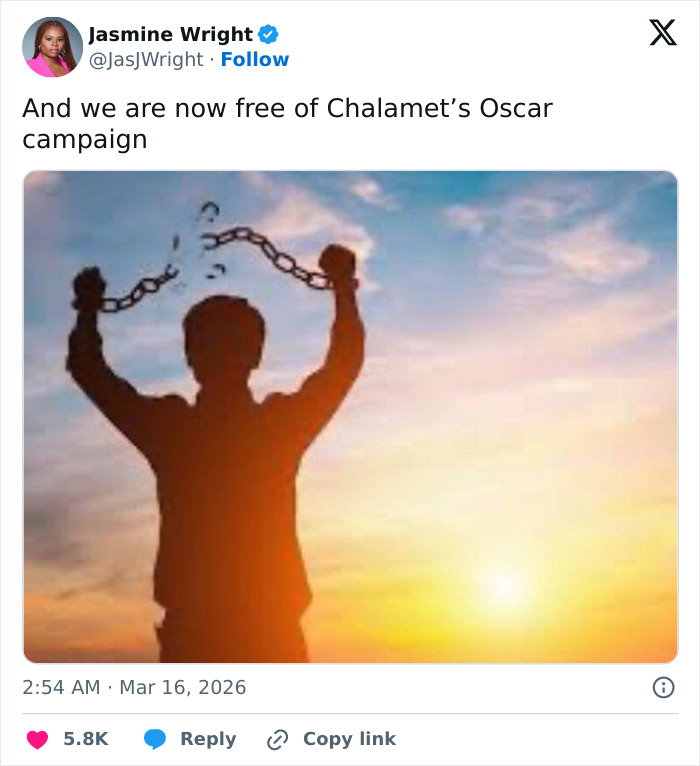
Task: Click the blue reply bubble icon
Action: tap(155, 739)
